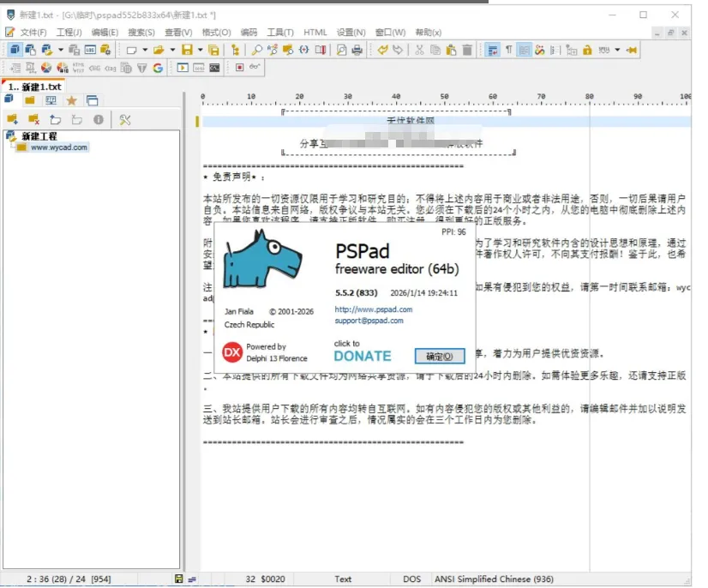Open the 格式(O) menu
Image resolution: width=708 pixels, height=588 pixels.
click(216, 33)
